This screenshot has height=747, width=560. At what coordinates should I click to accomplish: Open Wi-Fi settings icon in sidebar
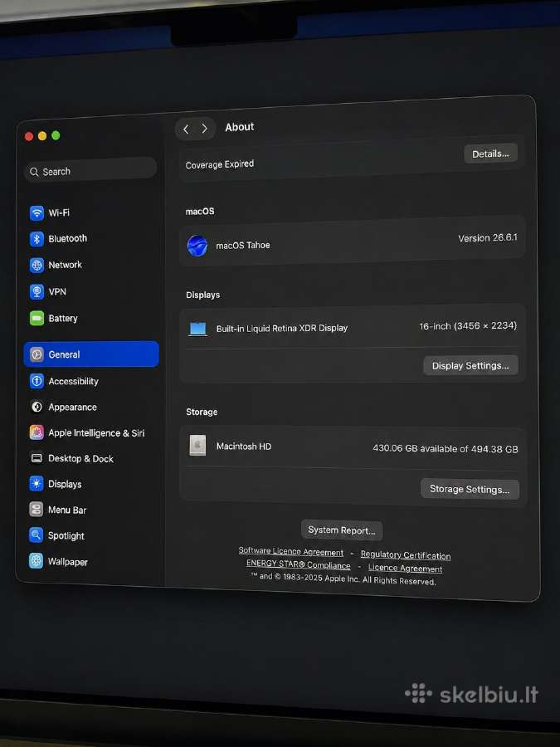point(37,212)
